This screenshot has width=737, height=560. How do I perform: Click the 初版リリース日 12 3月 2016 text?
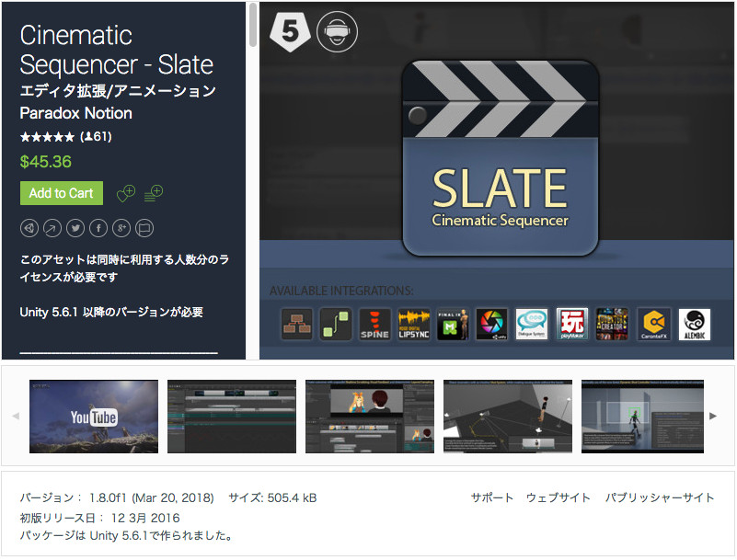point(99,519)
